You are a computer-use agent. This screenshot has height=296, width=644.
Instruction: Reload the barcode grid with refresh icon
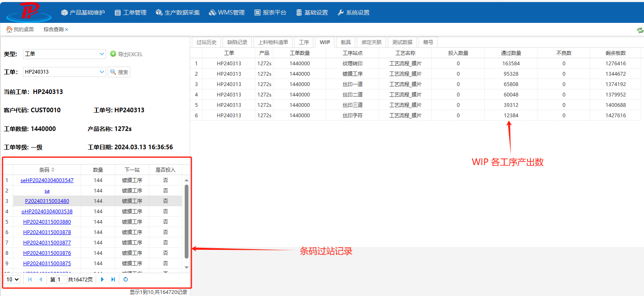(x=126, y=279)
